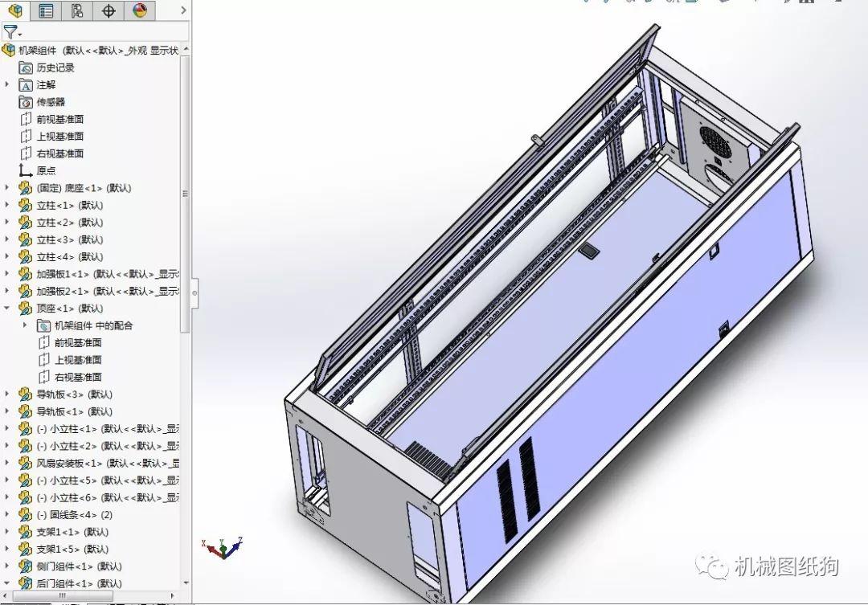Viewport: 868px width, 605px height.
Task: Switch to the PropertyManager tab
Action: pos(47,11)
